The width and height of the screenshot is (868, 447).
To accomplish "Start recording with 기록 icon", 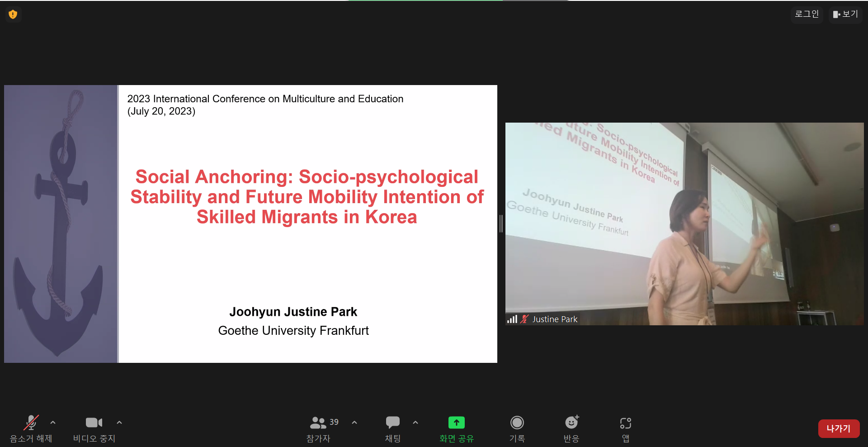I will pos(517,423).
